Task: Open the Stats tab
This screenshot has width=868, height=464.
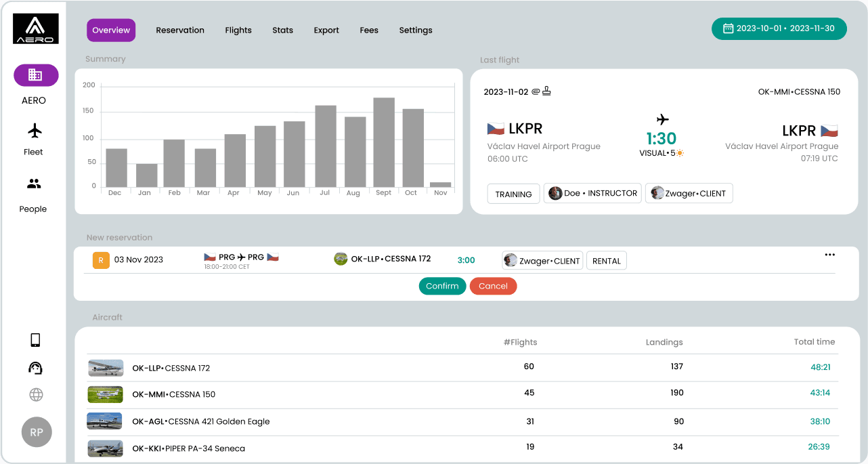Action: coord(283,30)
